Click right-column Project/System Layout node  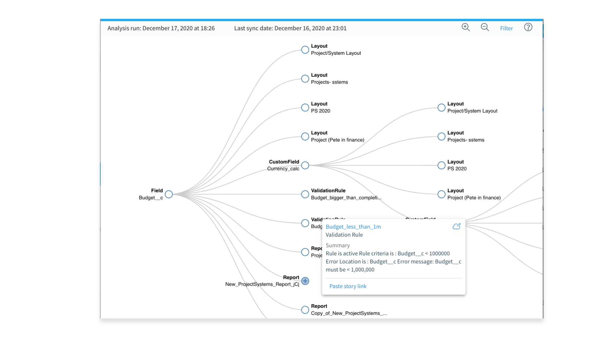coord(441,108)
